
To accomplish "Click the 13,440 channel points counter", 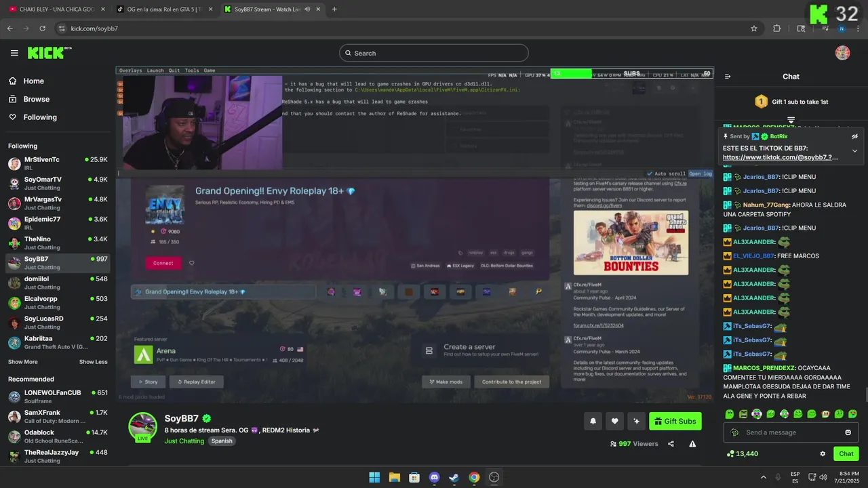I will point(743,454).
